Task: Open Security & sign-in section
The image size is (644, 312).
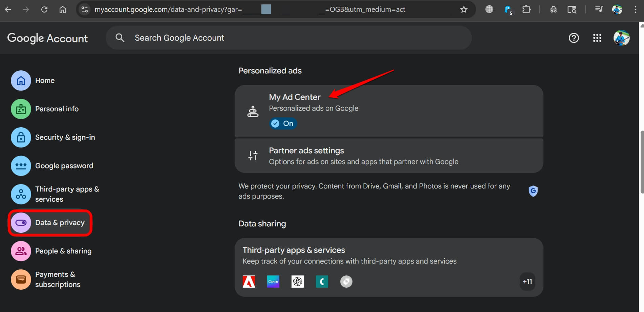Action: click(53, 137)
